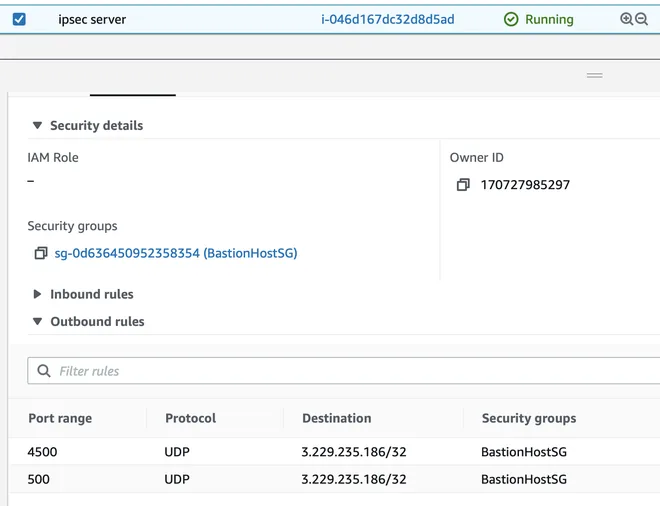Image resolution: width=660 pixels, height=506 pixels.
Task: Expand the Inbound rules section
Action: (37, 294)
